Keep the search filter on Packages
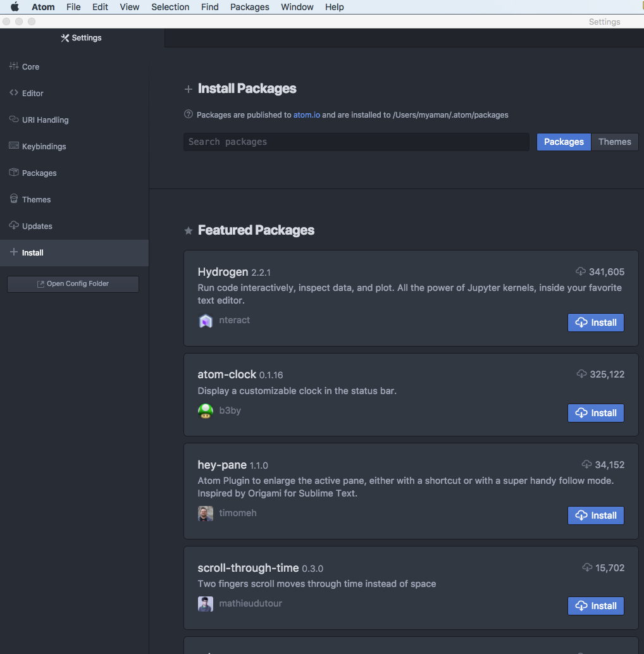Image resolution: width=644 pixels, height=654 pixels. click(x=563, y=142)
